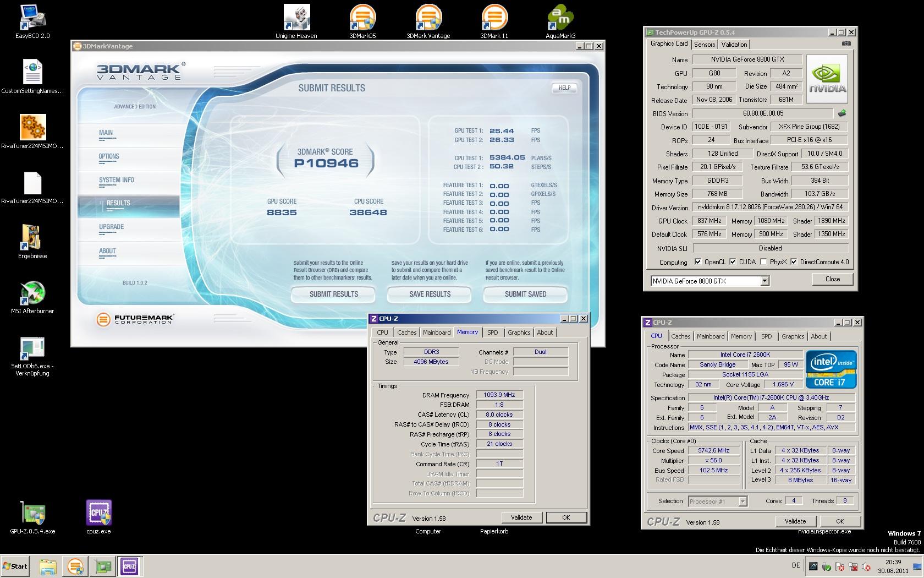Click Validate in the Memory CPU-Z window

[521, 517]
